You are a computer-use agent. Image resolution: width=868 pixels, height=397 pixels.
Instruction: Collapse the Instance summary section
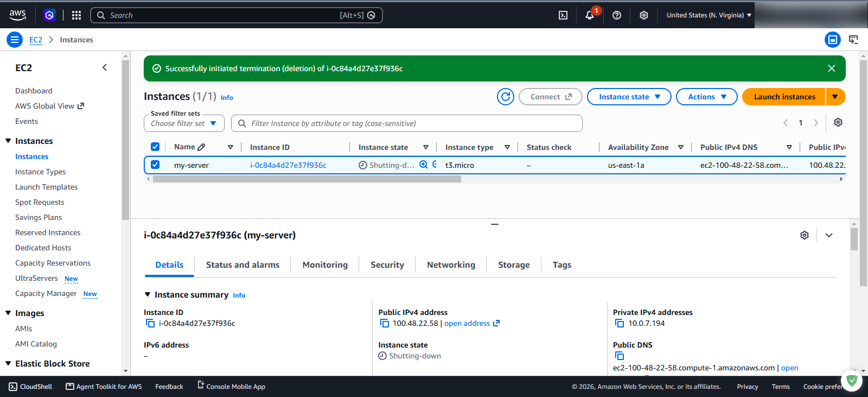click(148, 294)
